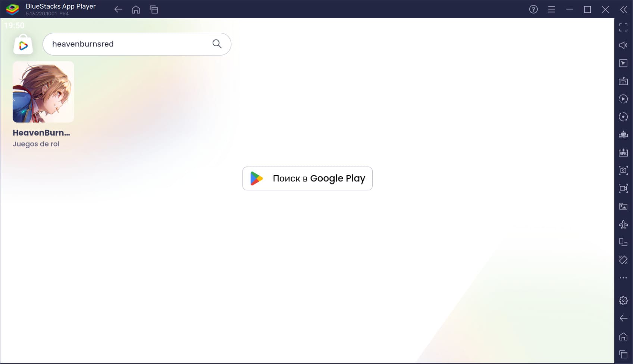Open settings gear in sidebar

click(623, 301)
